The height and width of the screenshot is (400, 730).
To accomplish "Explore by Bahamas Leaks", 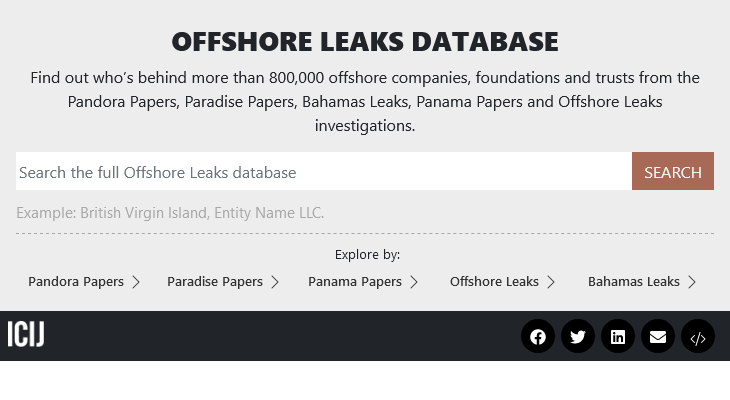I will (x=634, y=282).
